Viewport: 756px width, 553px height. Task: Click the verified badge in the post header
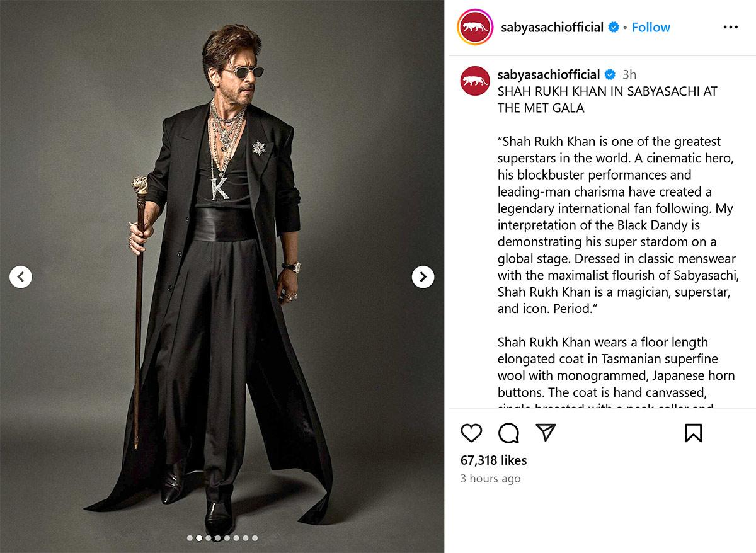(613, 27)
